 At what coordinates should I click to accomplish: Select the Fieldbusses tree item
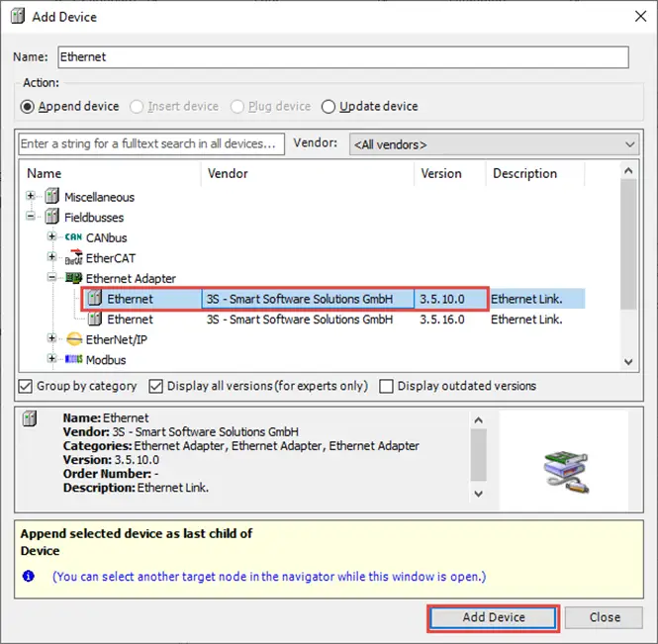[x=94, y=218]
